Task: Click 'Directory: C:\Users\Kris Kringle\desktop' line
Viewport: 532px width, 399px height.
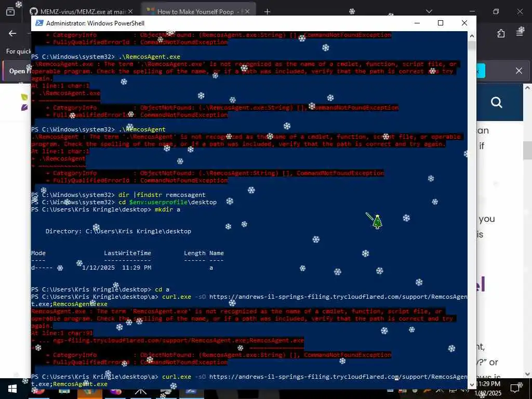Action: (x=118, y=231)
